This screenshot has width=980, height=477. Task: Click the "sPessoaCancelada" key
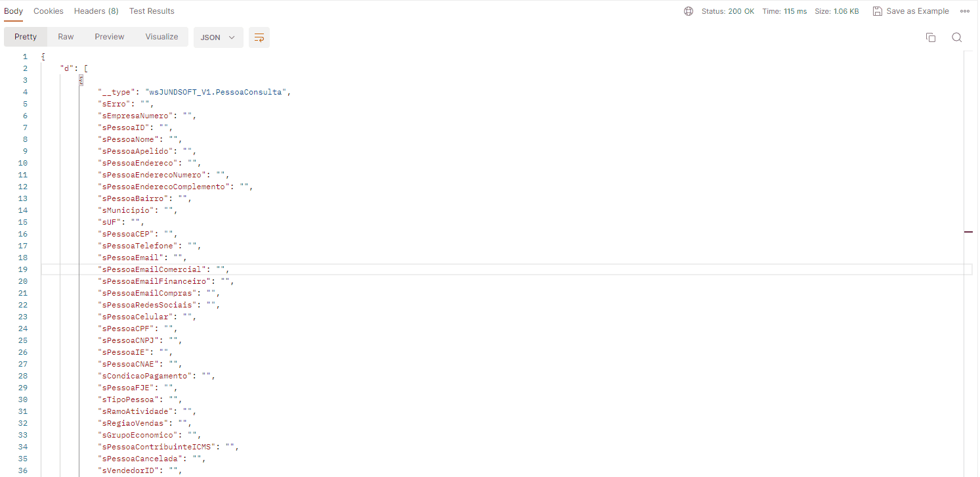pos(140,459)
